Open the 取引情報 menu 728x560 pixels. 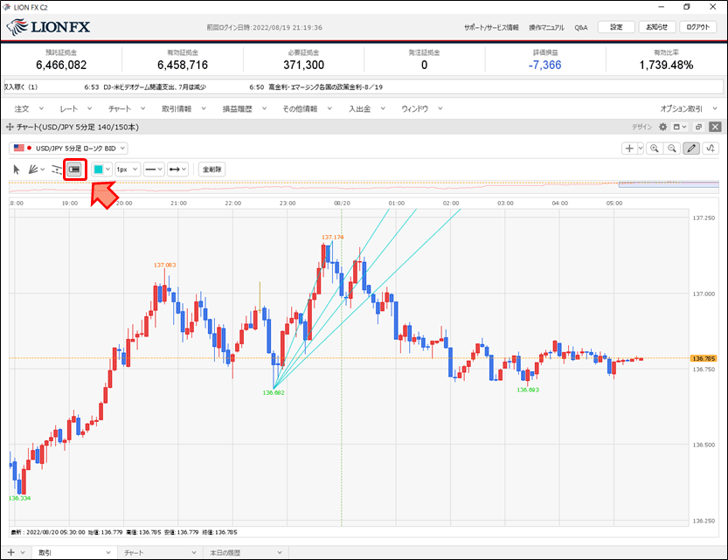184,108
